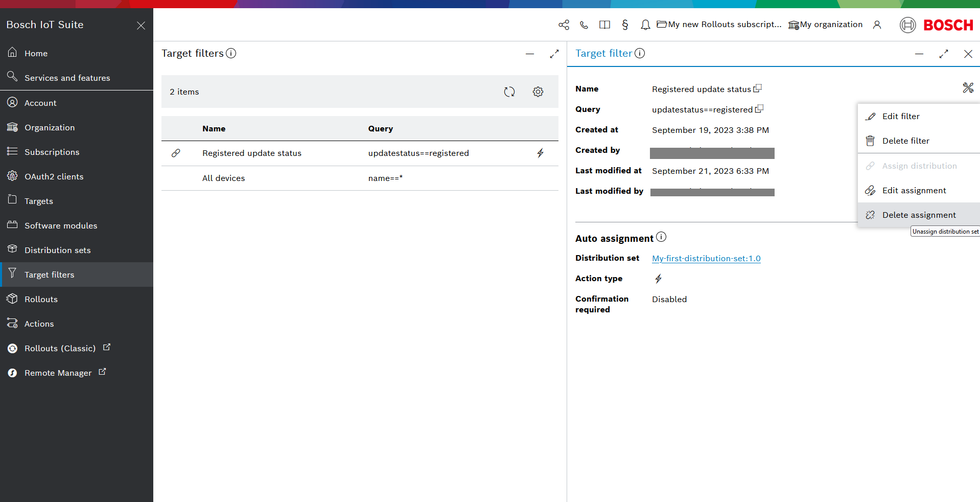Open the table settings gear icon
Viewport: 980px width, 502px height.
538,92
